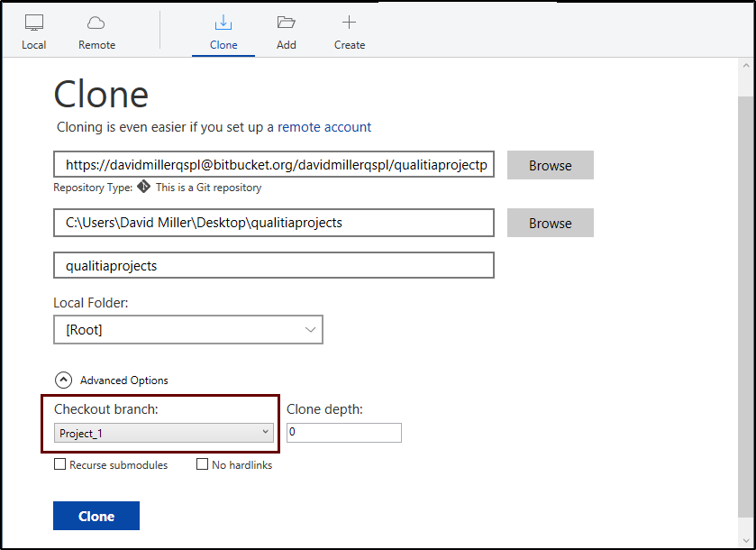Click the Clone download icon
This screenshot has width=756, height=550.
pyautogui.click(x=223, y=23)
